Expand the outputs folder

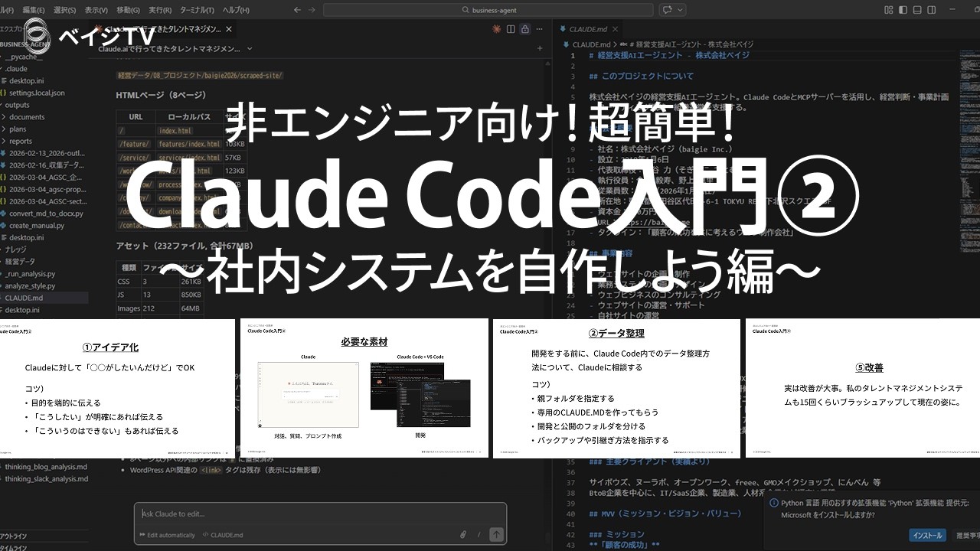(x=18, y=105)
